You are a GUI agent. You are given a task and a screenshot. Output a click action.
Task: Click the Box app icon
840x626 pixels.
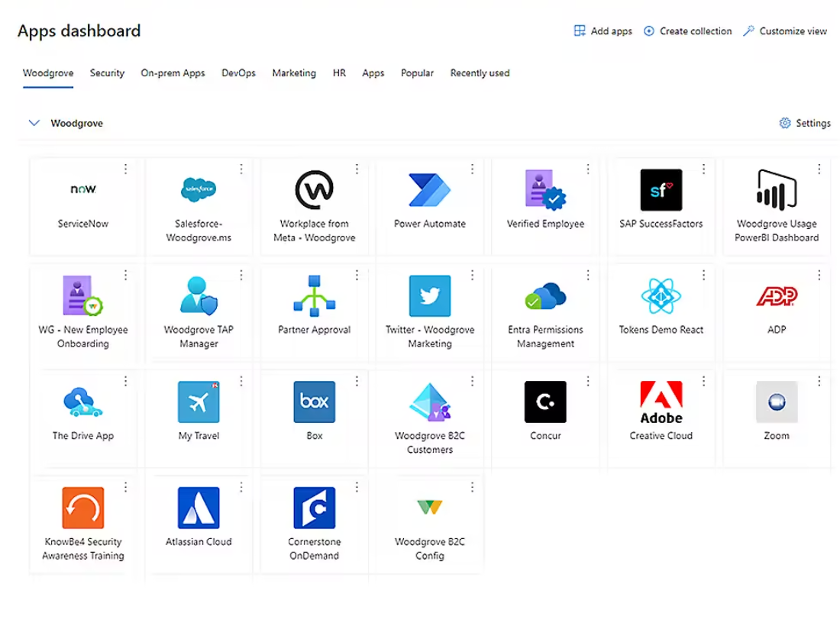tap(315, 402)
